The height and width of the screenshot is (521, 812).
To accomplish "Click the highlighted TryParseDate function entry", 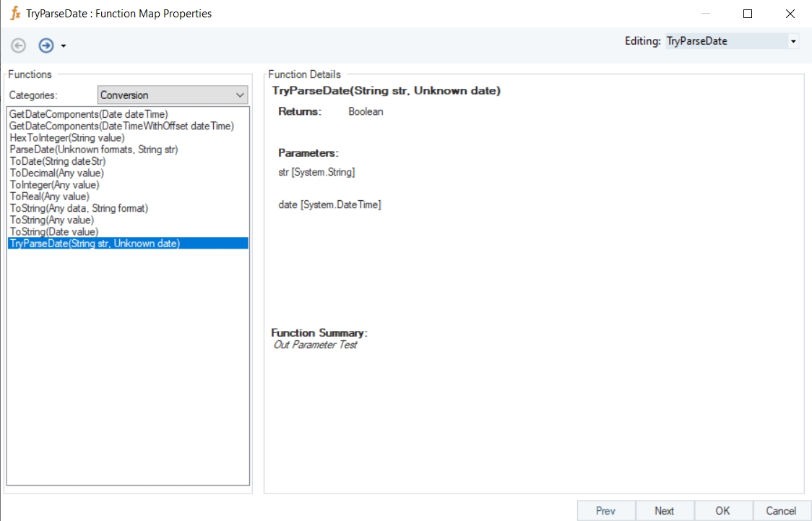I will coord(95,244).
